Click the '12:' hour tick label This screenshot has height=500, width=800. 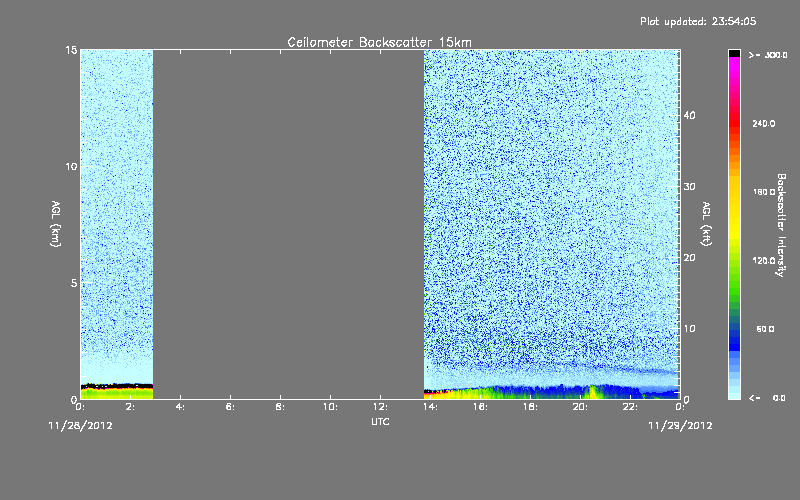[380, 407]
